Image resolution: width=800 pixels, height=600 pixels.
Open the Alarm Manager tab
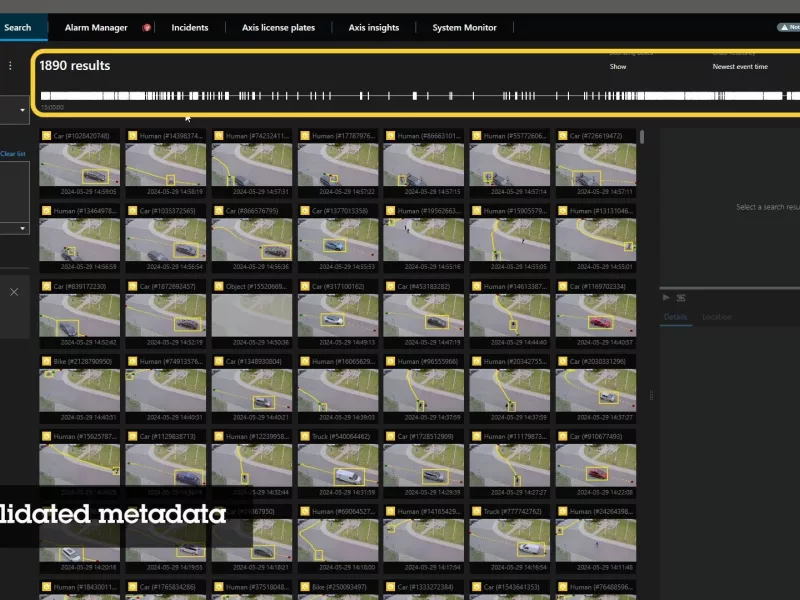click(96, 28)
